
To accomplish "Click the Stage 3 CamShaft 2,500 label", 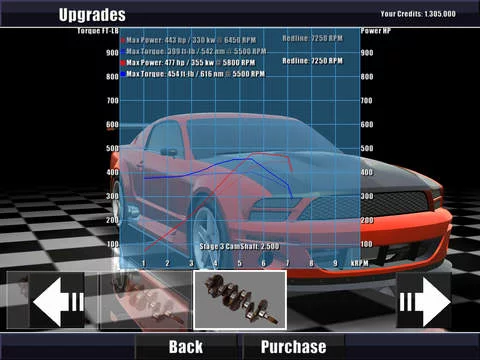I will [x=239, y=247].
